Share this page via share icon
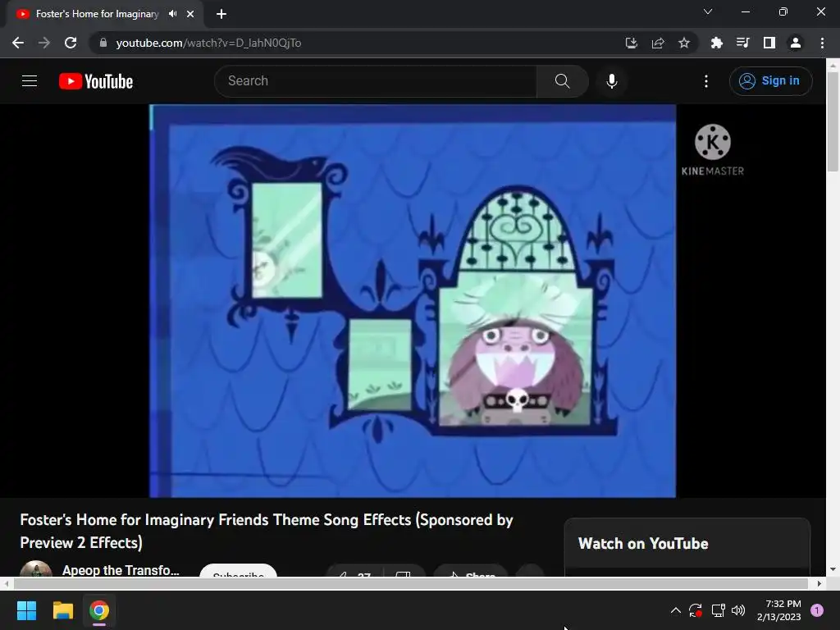The width and height of the screenshot is (840, 630). pyautogui.click(x=658, y=43)
